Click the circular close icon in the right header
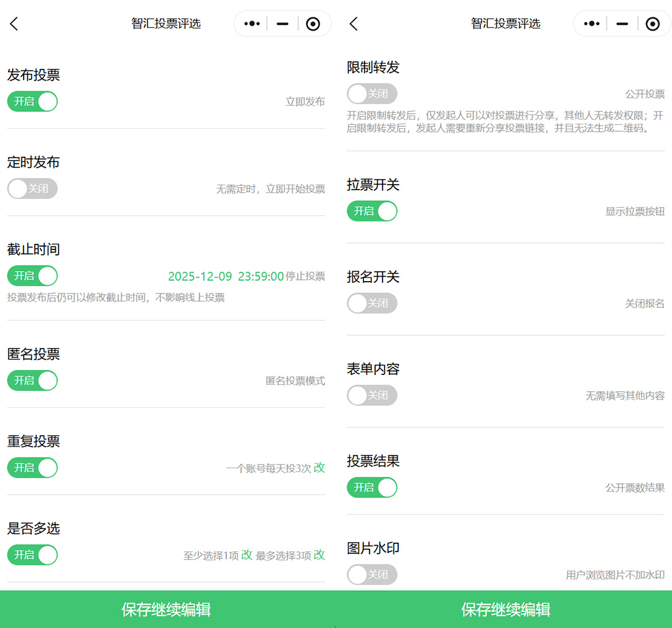 [x=652, y=24]
